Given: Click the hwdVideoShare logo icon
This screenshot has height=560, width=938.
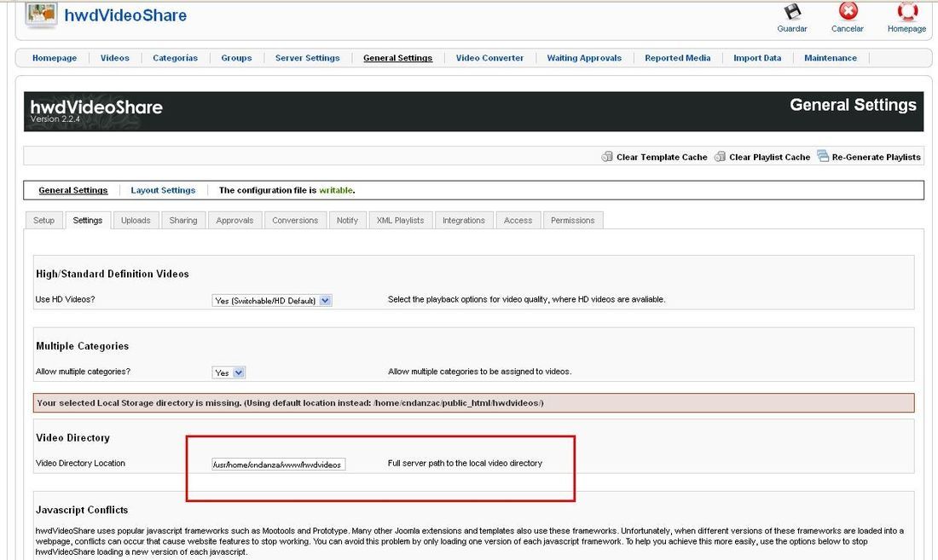Looking at the screenshot, I should point(41,14).
